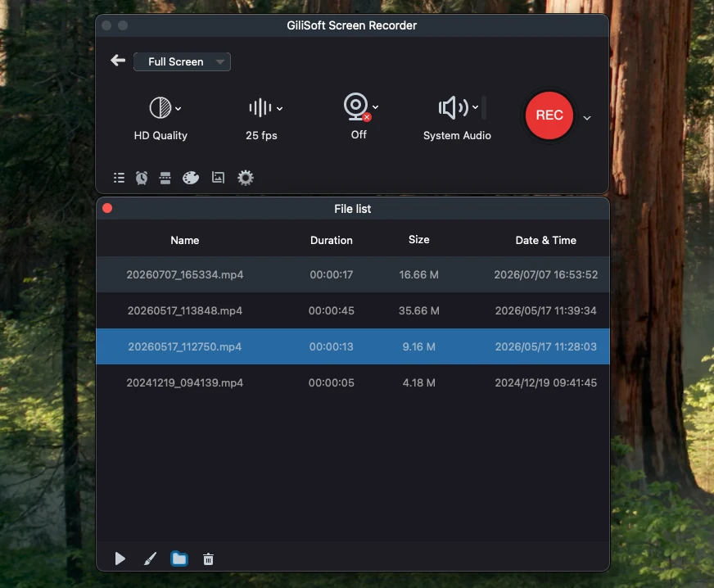Start recording with the REC button

549,115
